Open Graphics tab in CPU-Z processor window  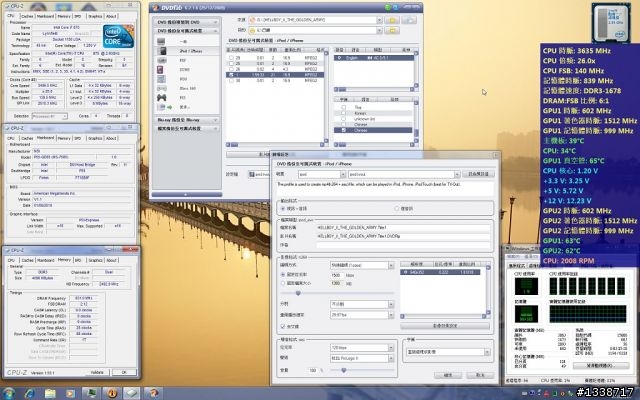point(95,16)
